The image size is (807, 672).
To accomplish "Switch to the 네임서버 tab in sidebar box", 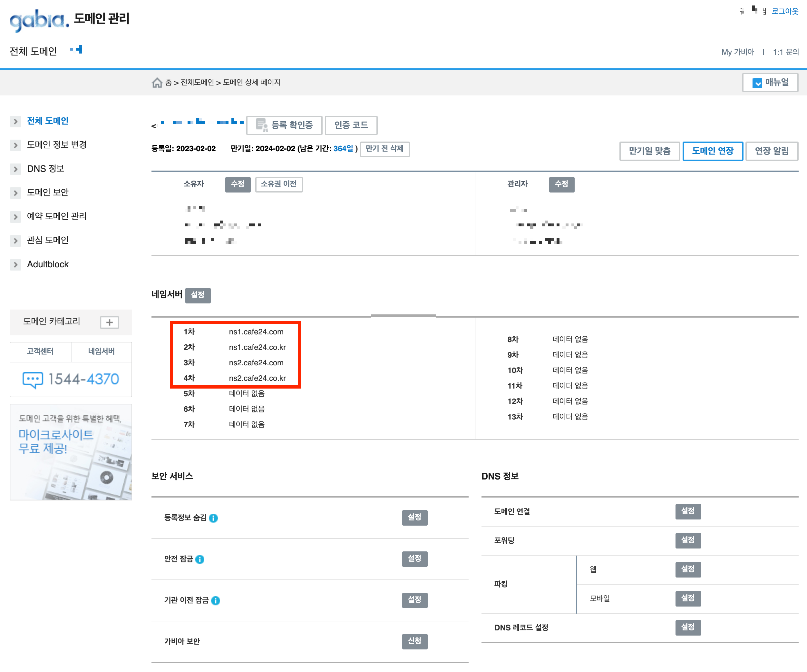I will (x=102, y=351).
